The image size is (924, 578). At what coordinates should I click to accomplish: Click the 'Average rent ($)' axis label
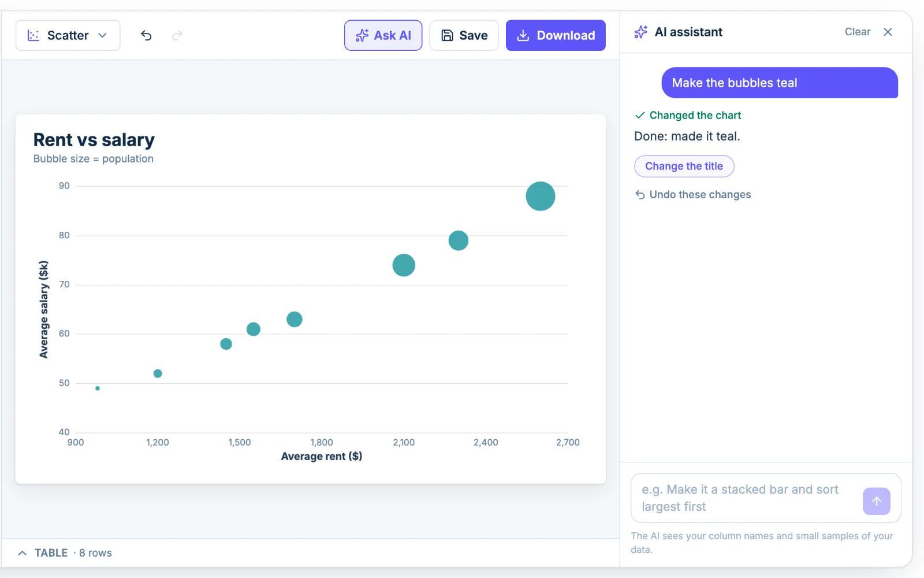(322, 456)
